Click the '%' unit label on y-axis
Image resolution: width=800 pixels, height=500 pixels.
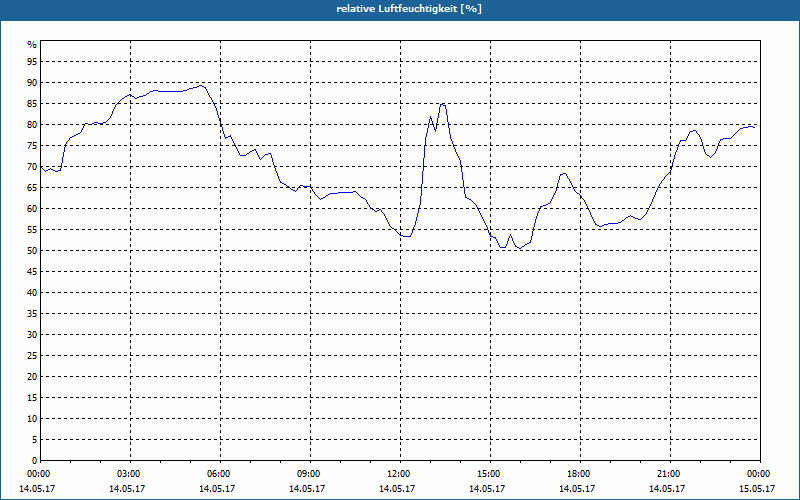[32, 45]
